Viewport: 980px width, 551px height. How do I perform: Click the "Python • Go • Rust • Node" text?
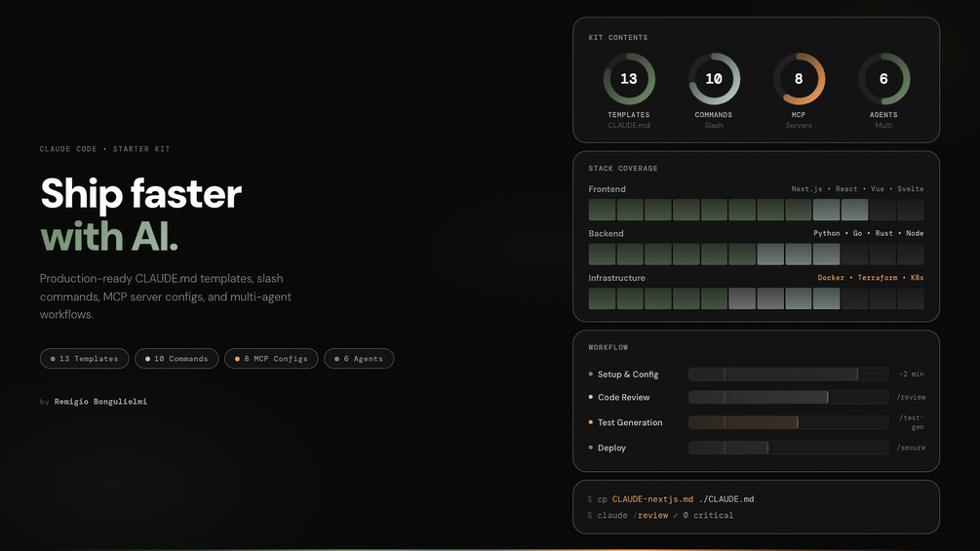(x=869, y=233)
